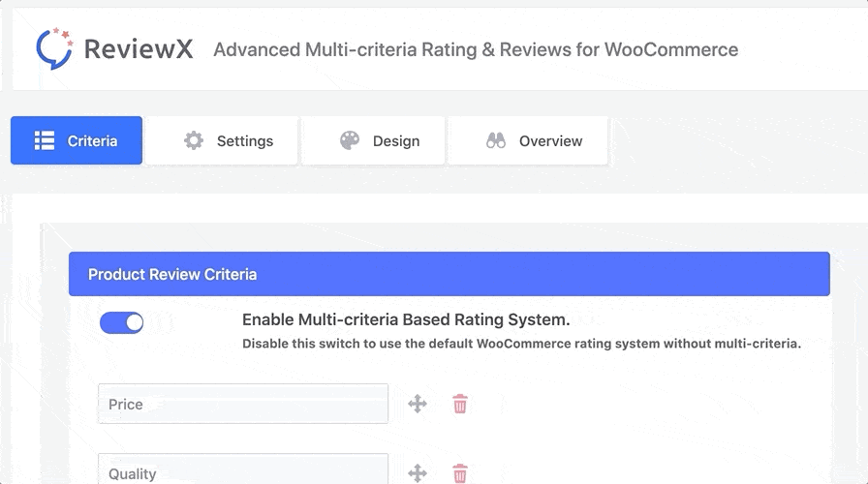Open the Design tab
Screen dimensions: 868x484
374,140
